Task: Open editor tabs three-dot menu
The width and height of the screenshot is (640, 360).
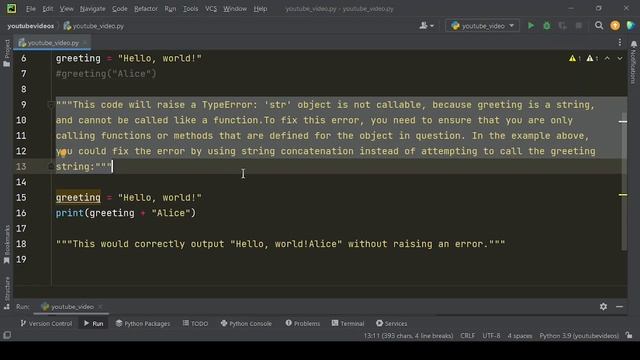Action: (x=620, y=42)
